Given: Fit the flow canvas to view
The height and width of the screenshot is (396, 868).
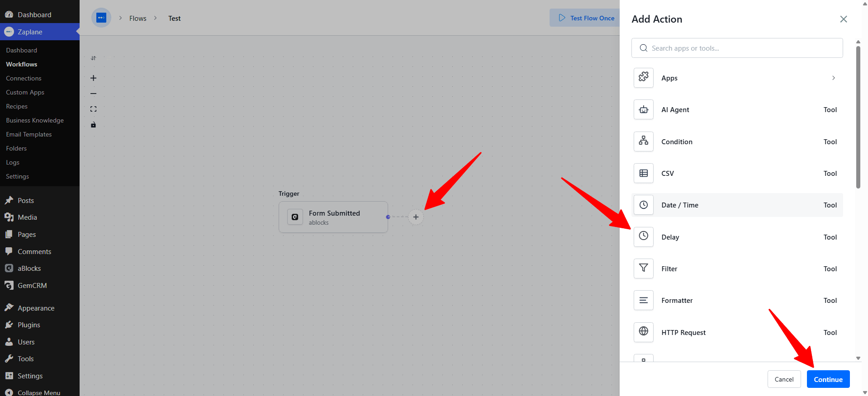Looking at the screenshot, I should [x=93, y=109].
